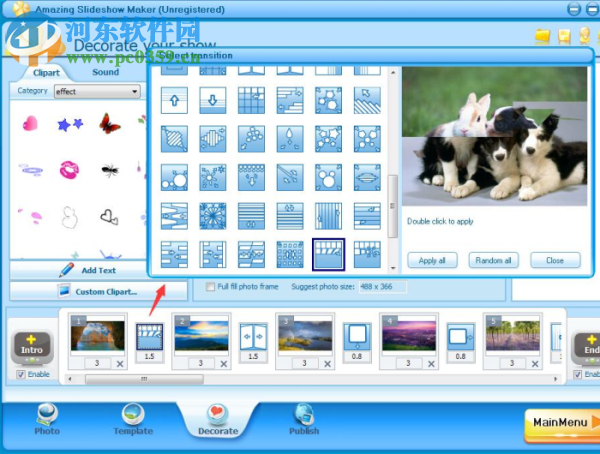
Task: Select photo 5 tree path thumbnail
Action: pyautogui.click(x=513, y=336)
